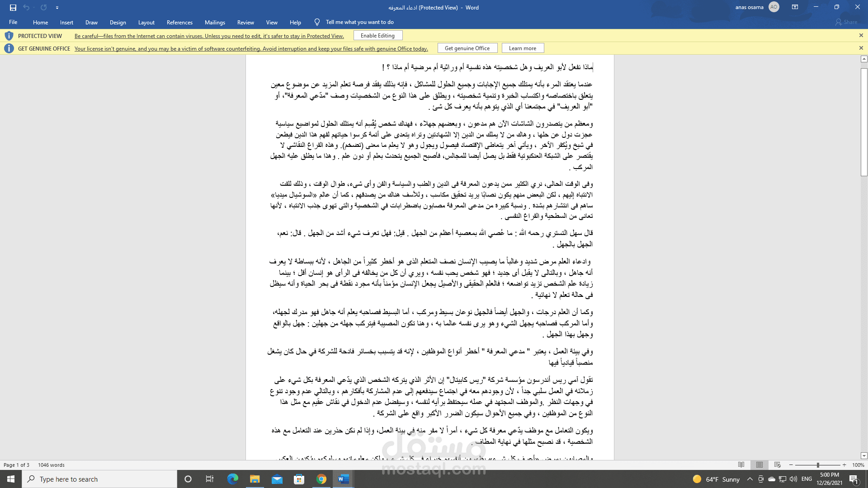Viewport: 868px width, 488px height.
Task: Select Print Layout view button
Action: [x=759, y=465]
